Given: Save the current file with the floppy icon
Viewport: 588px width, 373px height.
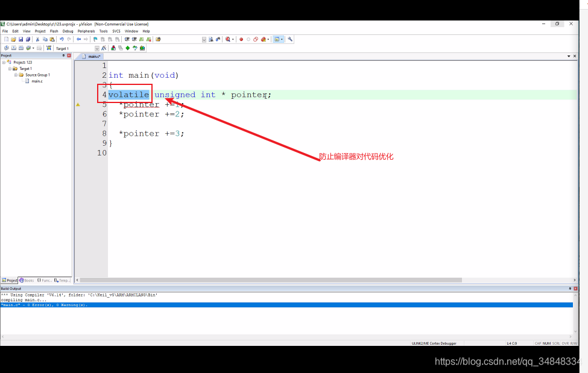Looking at the screenshot, I should click(x=21, y=39).
